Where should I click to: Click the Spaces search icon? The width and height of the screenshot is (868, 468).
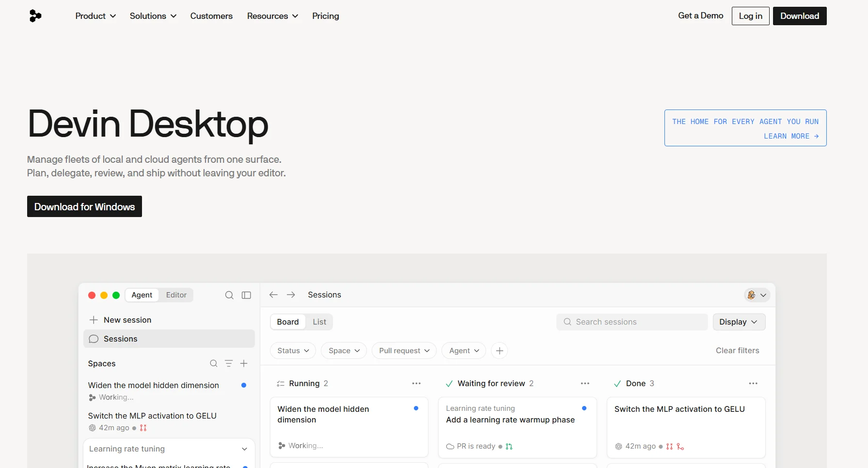pos(213,363)
